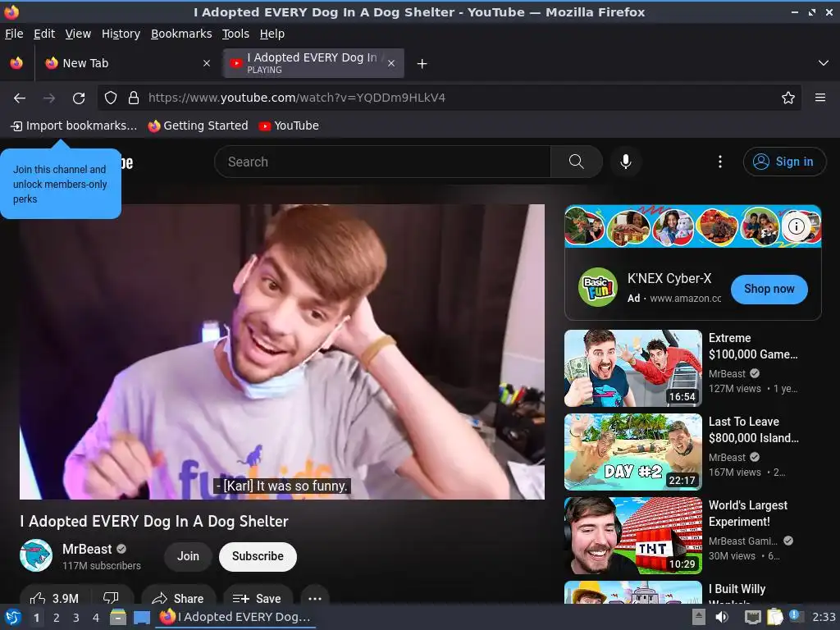
Task: Subscribe to MrBeast
Action: pyautogui.click(x=258, y=557)
